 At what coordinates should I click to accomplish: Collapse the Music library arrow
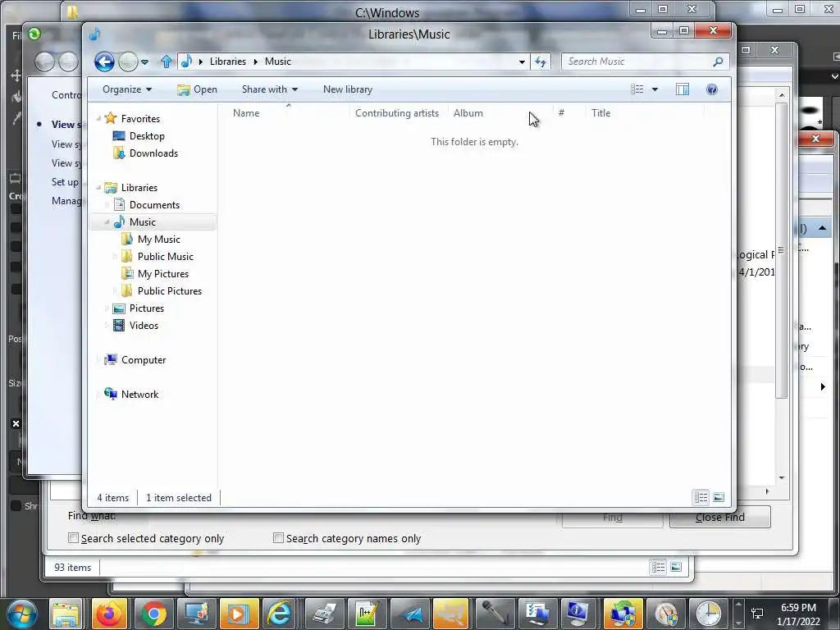tap(107, 221)
